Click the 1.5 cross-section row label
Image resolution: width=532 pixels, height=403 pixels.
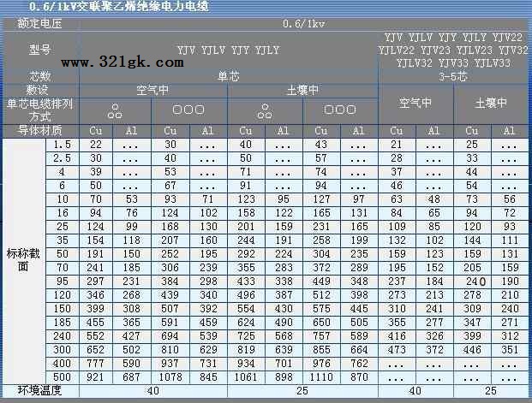[x=63, y=145]
